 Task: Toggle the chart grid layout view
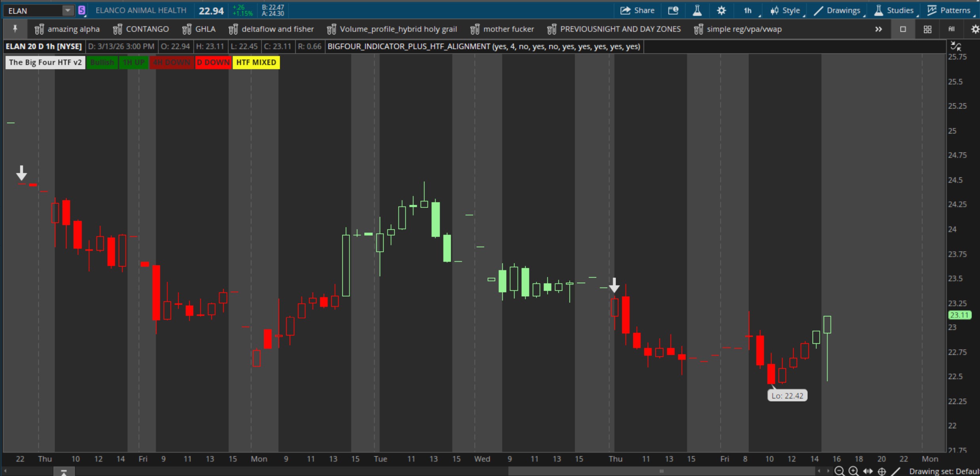tap(927, 29)
